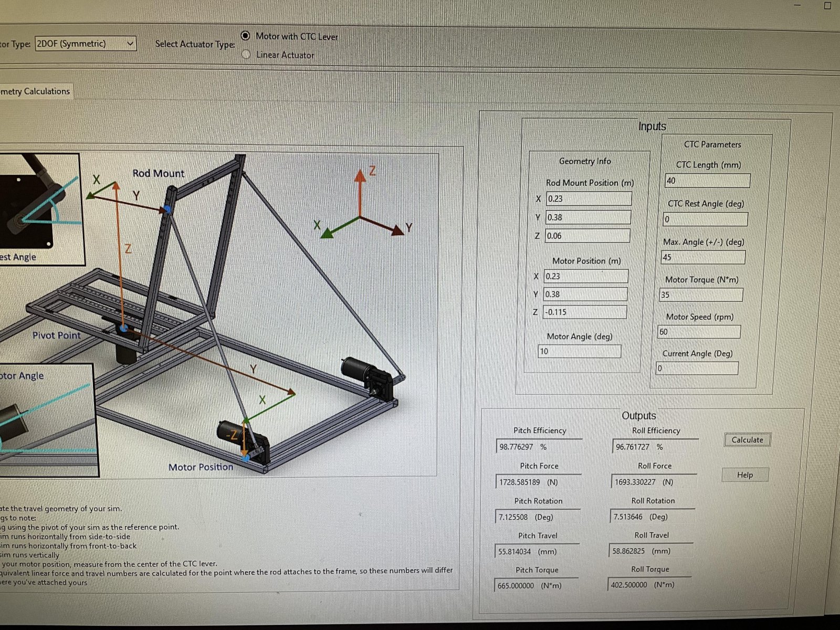Click the Current Angle (Deg) input

click(x=697, y=368)
